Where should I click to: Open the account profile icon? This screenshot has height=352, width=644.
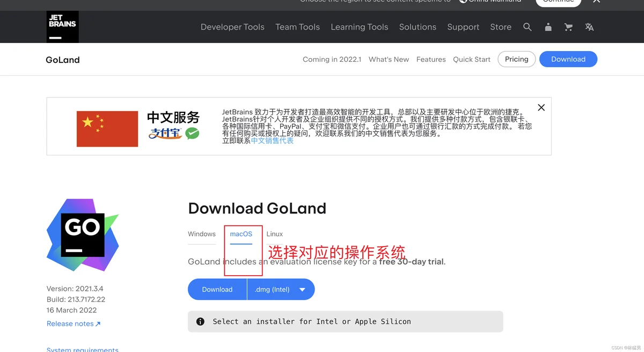coord(548,27)
